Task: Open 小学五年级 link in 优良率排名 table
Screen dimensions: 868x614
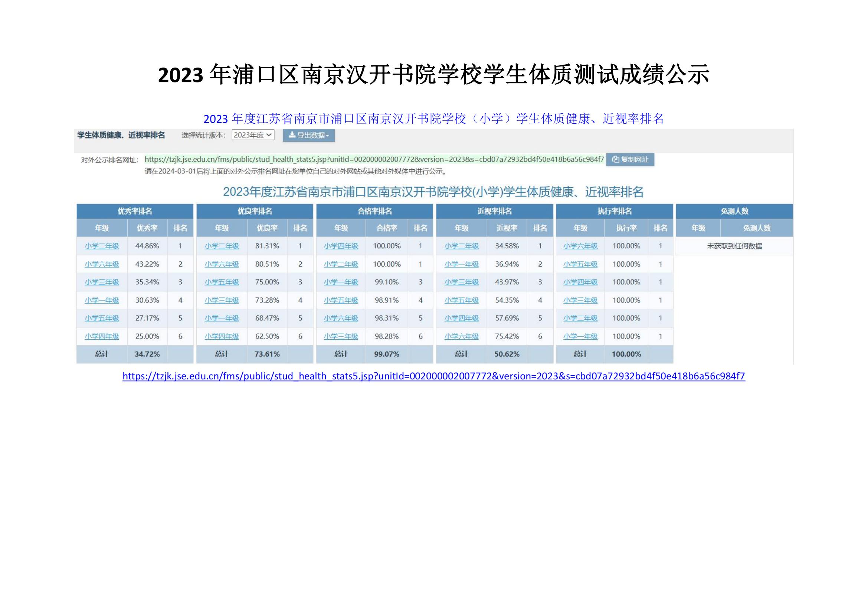Action: (222, 282)
